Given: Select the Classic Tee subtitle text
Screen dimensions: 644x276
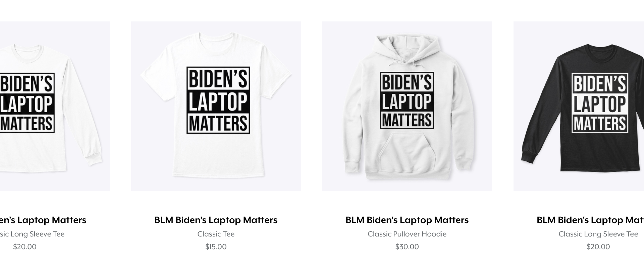Looking at the screenshot, I should pyautogui.click(x=216, y=234).
